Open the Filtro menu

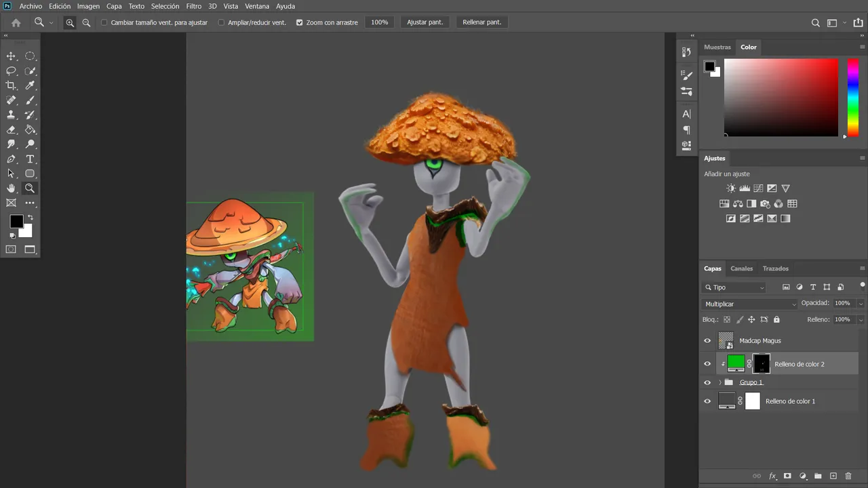[194, 6]
